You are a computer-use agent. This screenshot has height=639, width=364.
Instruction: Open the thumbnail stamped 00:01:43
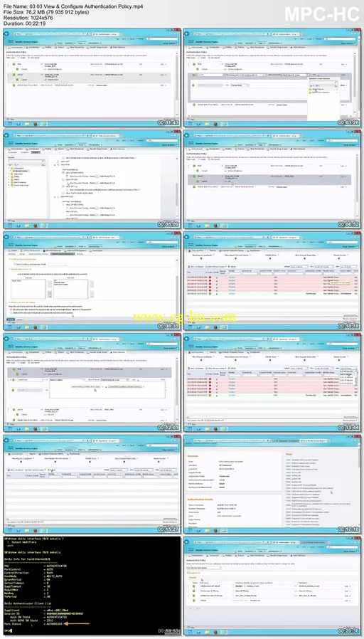(92, 78)
